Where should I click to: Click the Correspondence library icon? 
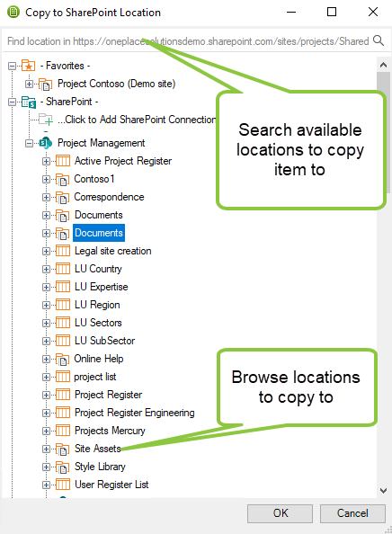pos(63,197)
